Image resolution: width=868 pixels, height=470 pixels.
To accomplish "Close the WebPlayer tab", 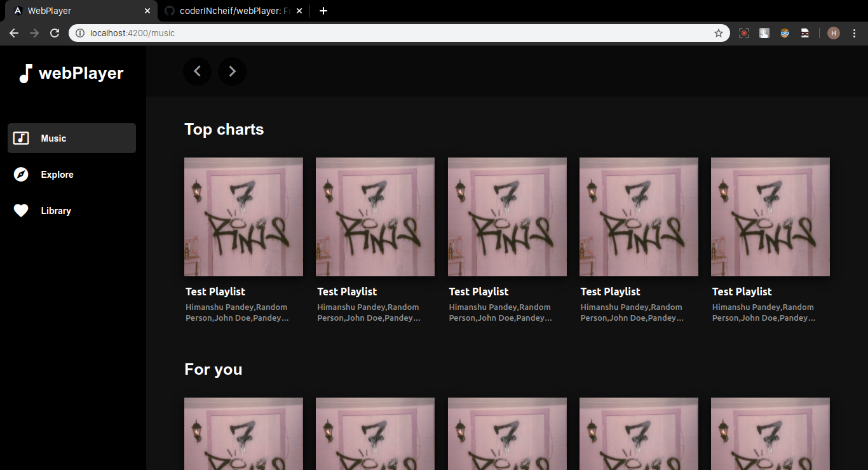I will 147,11.
